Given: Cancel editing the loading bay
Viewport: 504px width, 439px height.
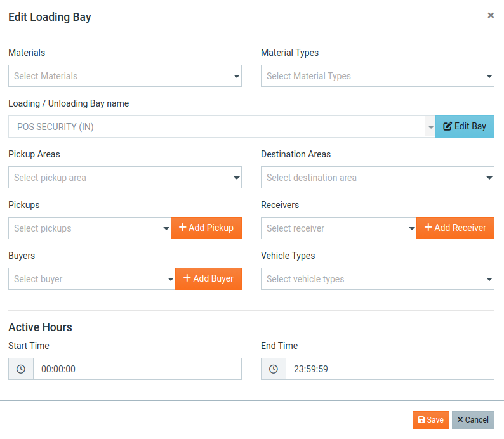Looking at the screenshot, I should 473,420.
